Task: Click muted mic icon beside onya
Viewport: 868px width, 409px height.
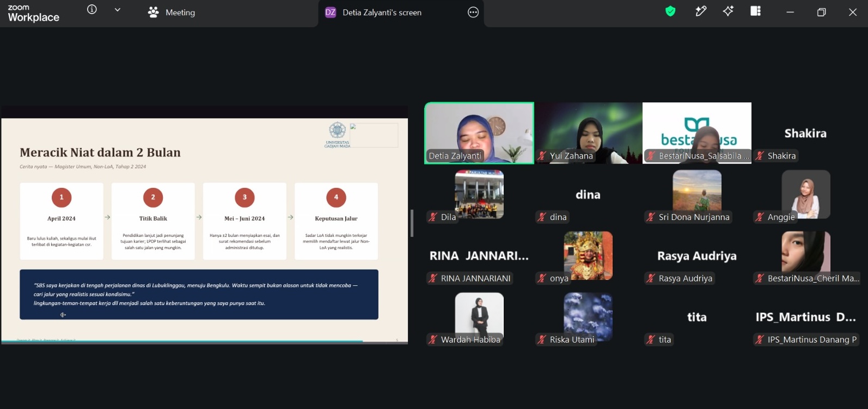Action: pos(542,278)
